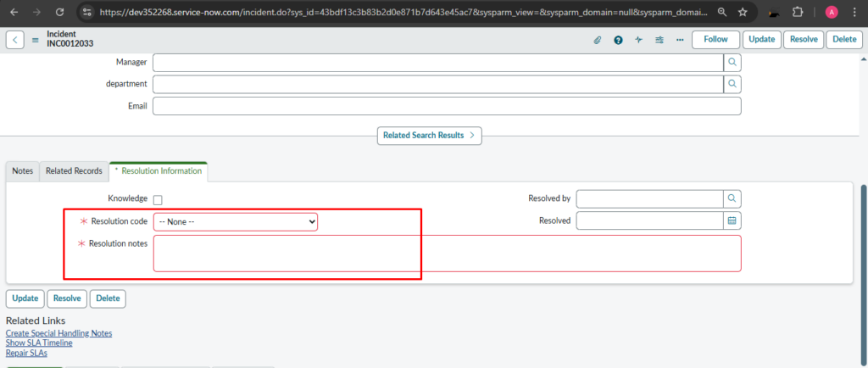Open the more options ellipsis icon
Viewport: 868px width, 368px height.
680,40
